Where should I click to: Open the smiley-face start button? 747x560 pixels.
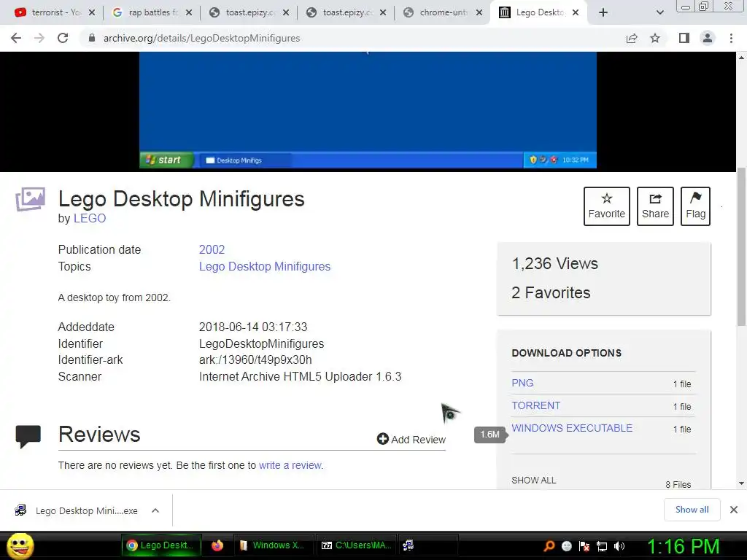[x=20, y=545]
